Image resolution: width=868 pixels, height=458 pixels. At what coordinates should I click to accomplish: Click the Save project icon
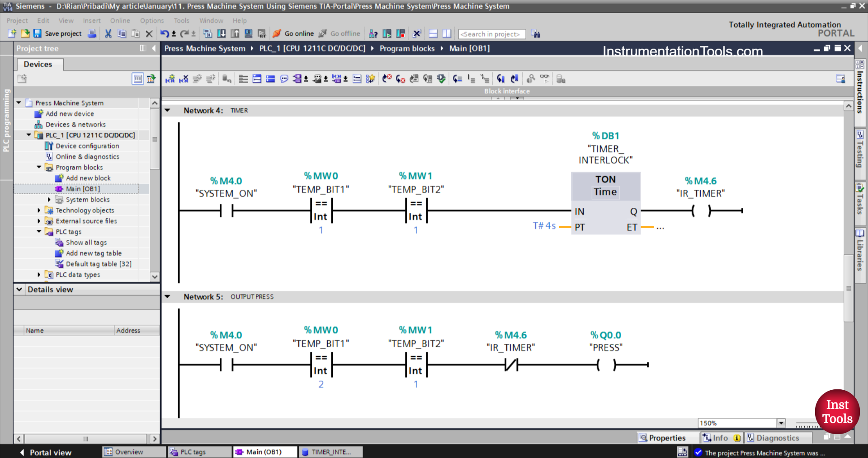38,33
